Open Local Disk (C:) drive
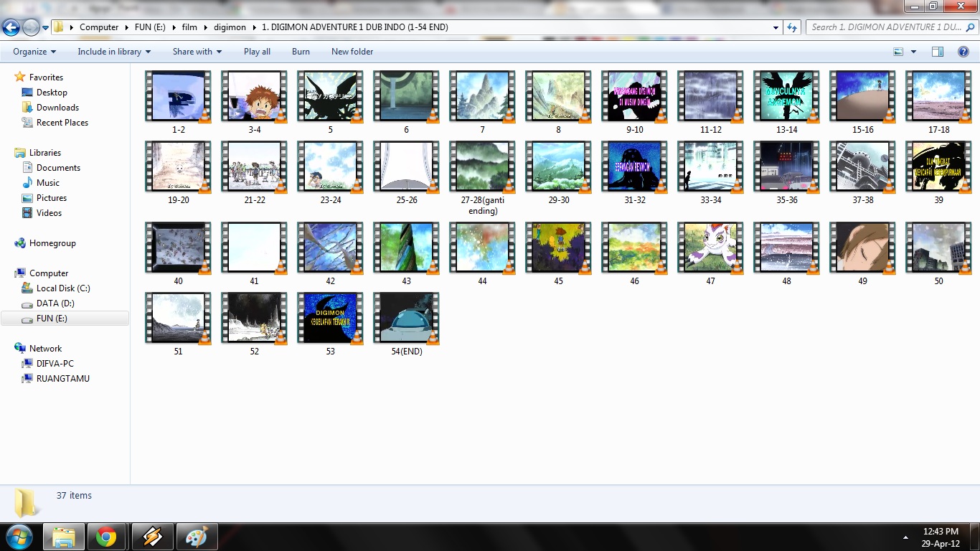 click(x=63, y=288)
